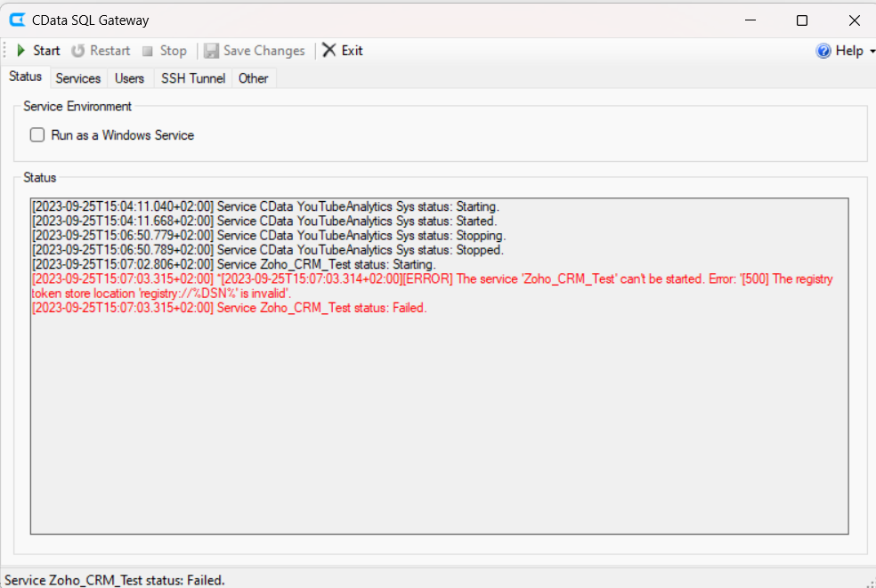Click the Stop toolbar button
The height and width of the screenshot is (588, 876).
(x=164, y=51)
